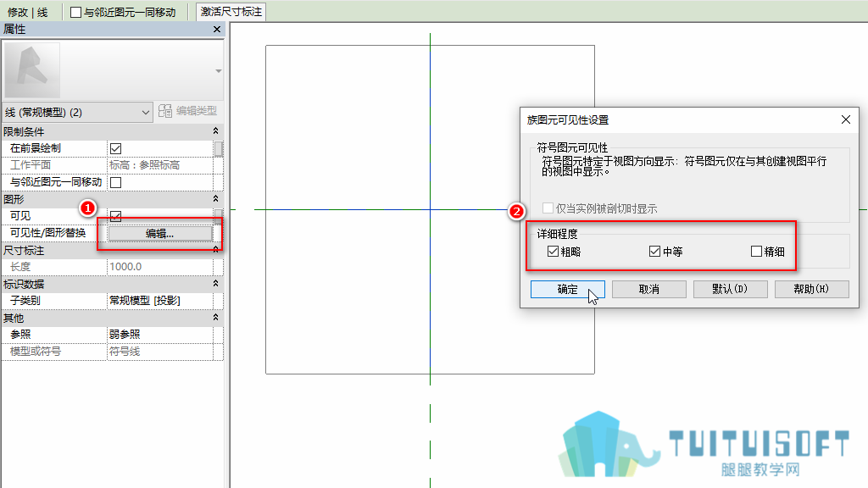Image resolution: width=868 pixels, height=488 pixels.
Task: Click the Revit family thumbnail preview
Action: tap(32, 70)
